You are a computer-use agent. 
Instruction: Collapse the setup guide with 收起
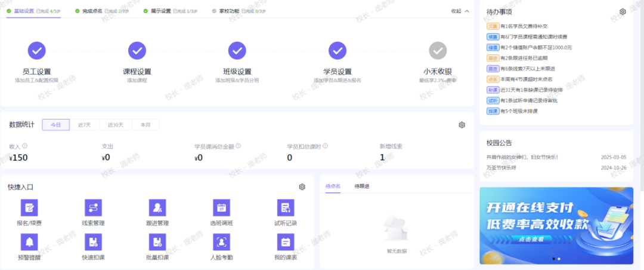pyautogui.click(x=460, y=11)
